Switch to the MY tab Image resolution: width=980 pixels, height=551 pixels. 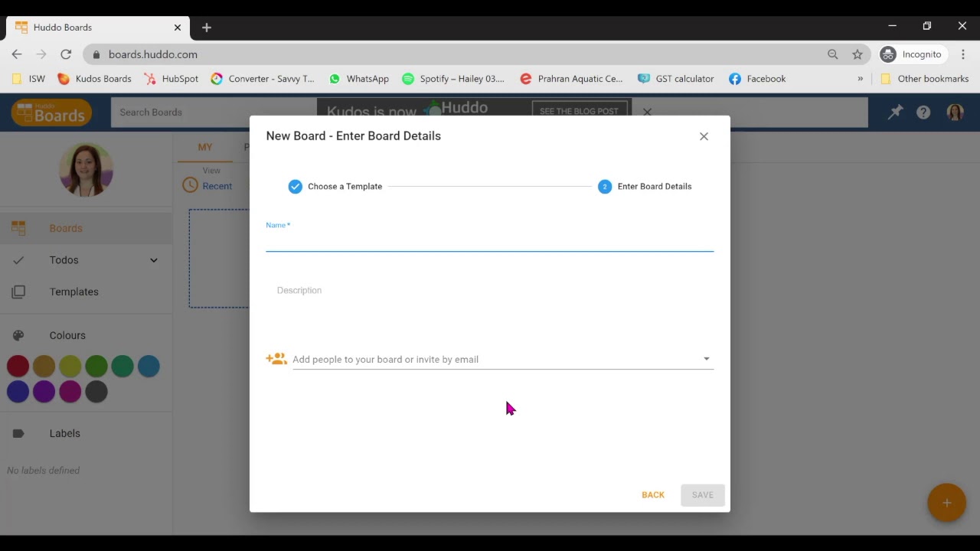205,147
